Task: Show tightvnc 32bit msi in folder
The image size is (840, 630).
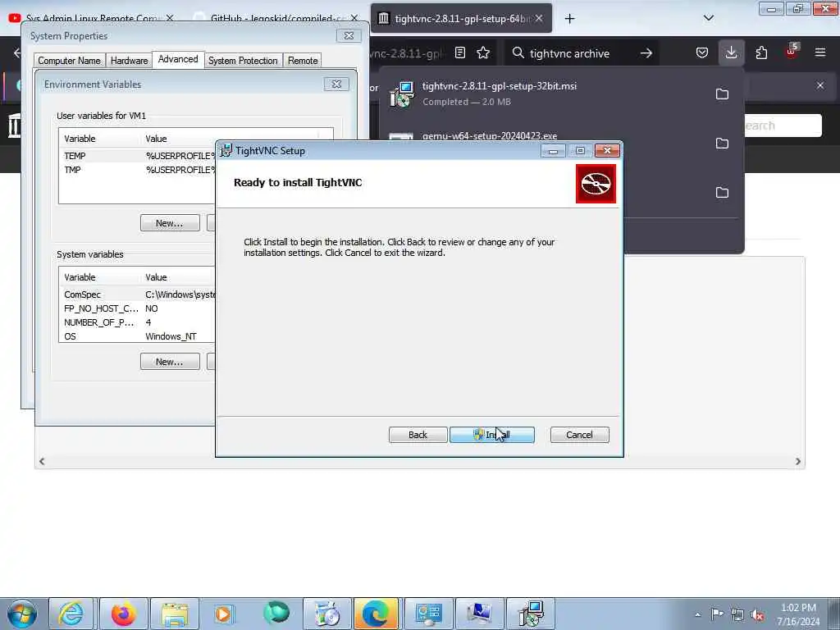Action: 722,94
